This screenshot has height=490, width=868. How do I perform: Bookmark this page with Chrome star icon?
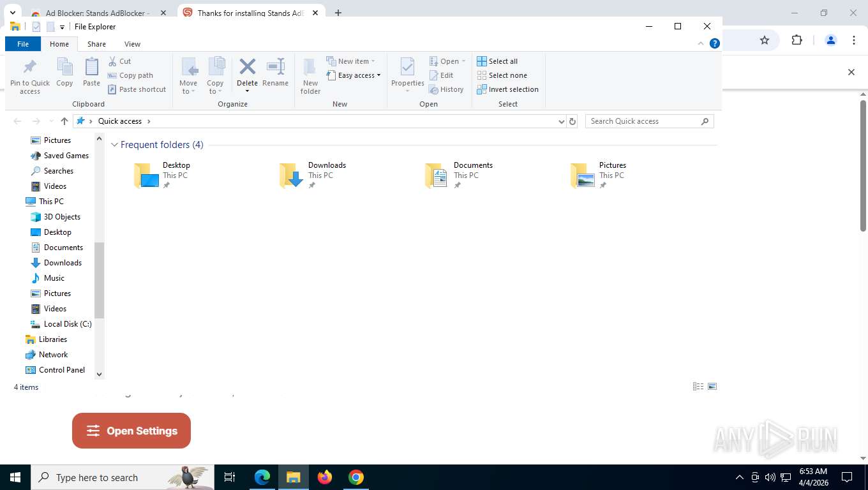point(765,40)
